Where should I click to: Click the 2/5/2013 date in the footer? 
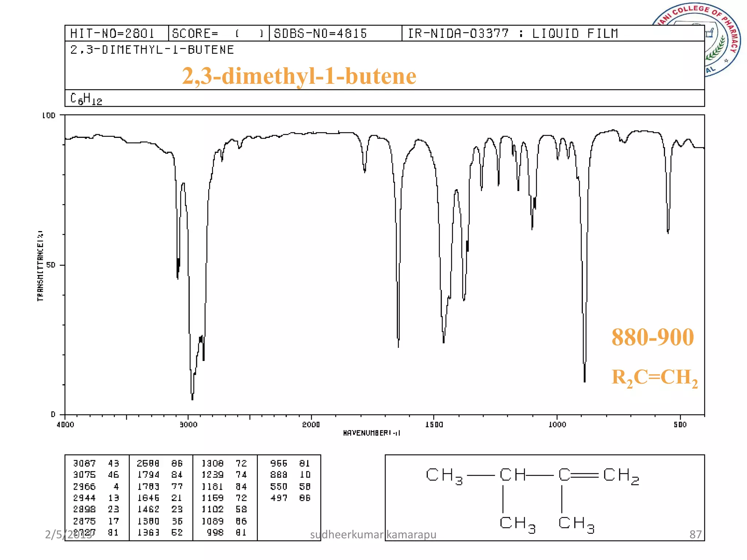tap(69, 535)
